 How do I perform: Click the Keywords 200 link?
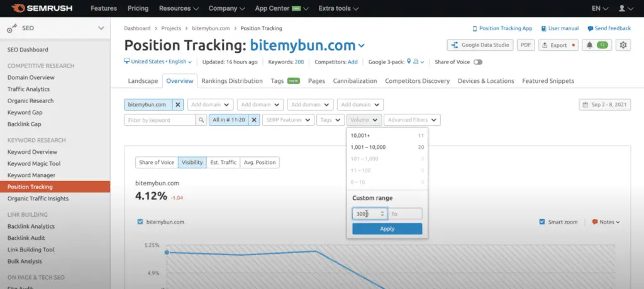299,62
